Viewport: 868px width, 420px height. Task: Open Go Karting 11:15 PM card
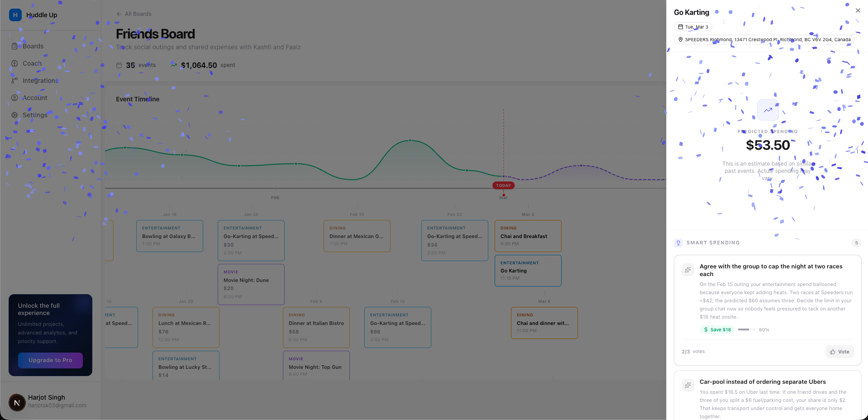[528, 271]
